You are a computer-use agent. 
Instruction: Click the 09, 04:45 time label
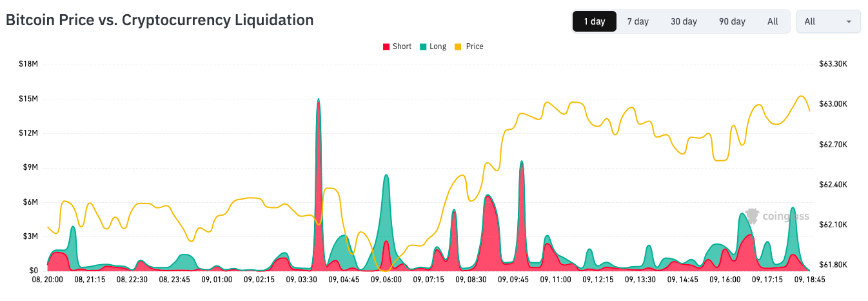pyautogui.click(x=344, y=280)
